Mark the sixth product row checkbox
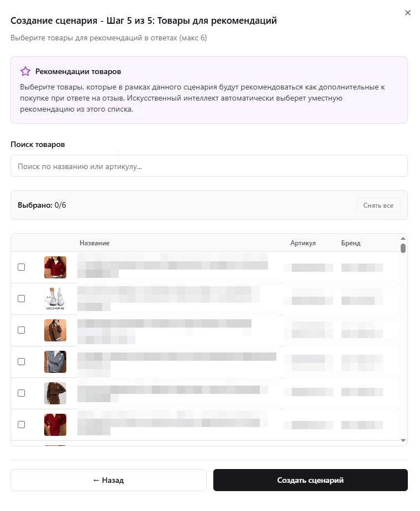This screenshot has width=420, height=511. pos(22,424)
